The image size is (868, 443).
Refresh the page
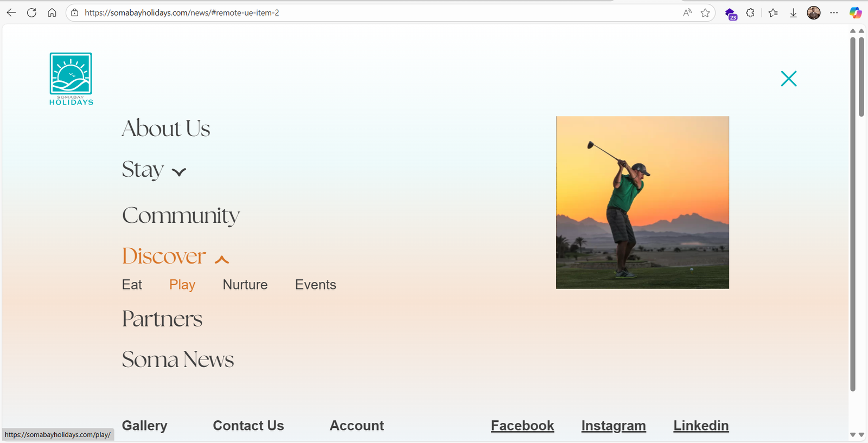31,12
